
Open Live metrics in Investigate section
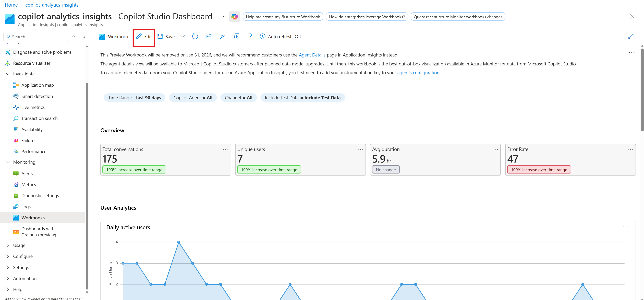pyautogui.click(x=33, y=107)
